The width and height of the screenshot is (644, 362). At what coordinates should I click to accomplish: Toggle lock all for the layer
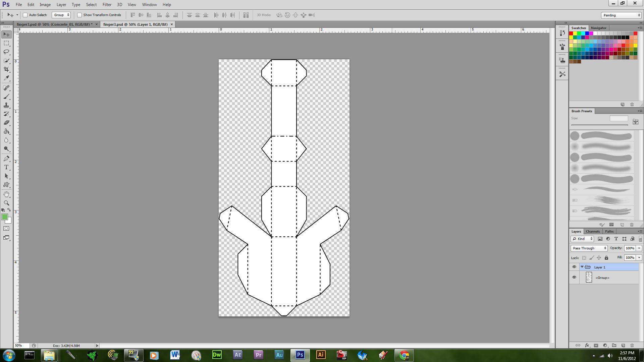pyautogui.click(x=606, y=258)
